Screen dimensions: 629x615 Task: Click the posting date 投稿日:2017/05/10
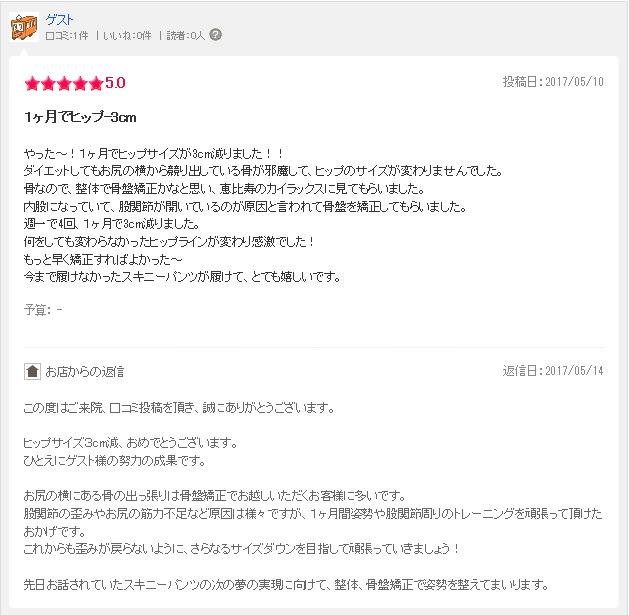(553, 82)
